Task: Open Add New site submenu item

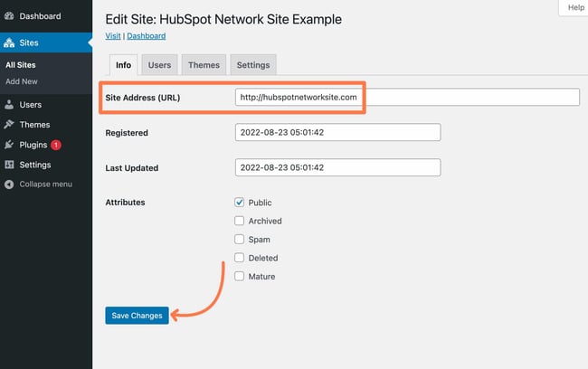Action: coord(22,81)
